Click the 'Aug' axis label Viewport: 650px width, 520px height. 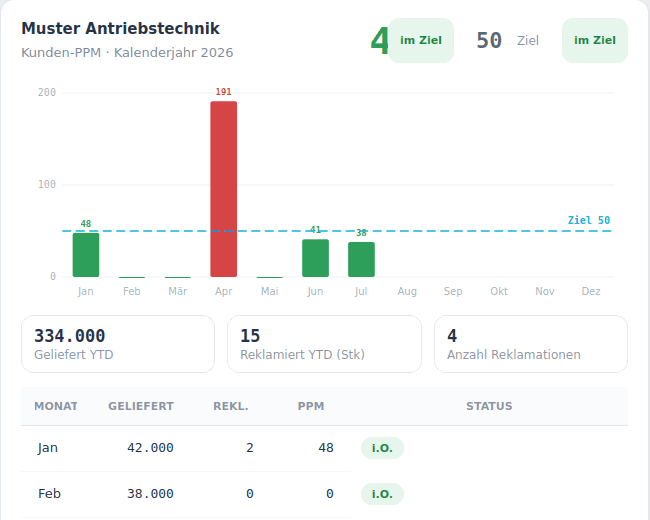pos(407,292)
